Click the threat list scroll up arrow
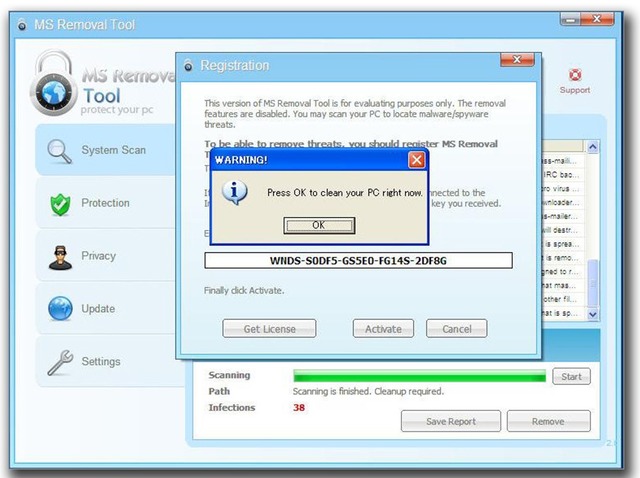 coord(593,147)
